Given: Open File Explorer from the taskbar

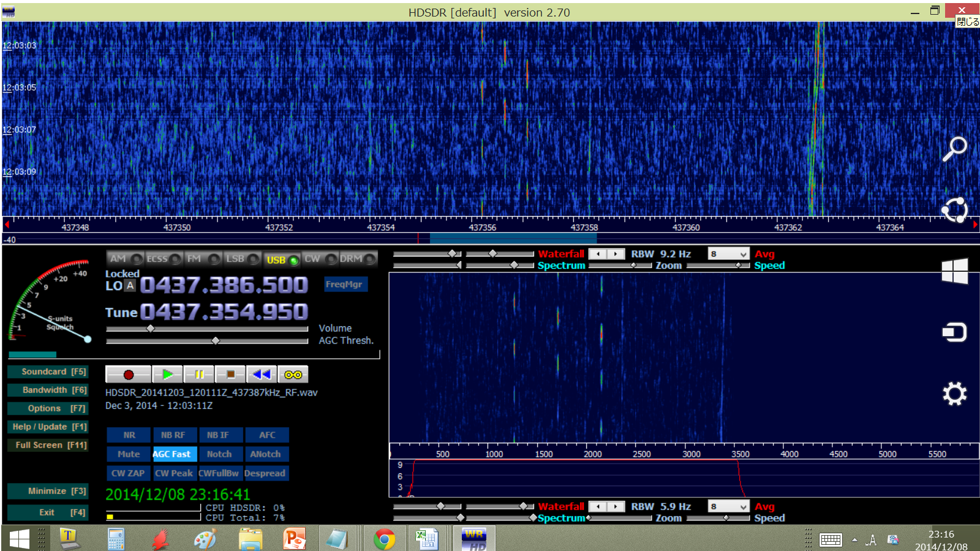Looking at the screenshot, I should 251,539.
